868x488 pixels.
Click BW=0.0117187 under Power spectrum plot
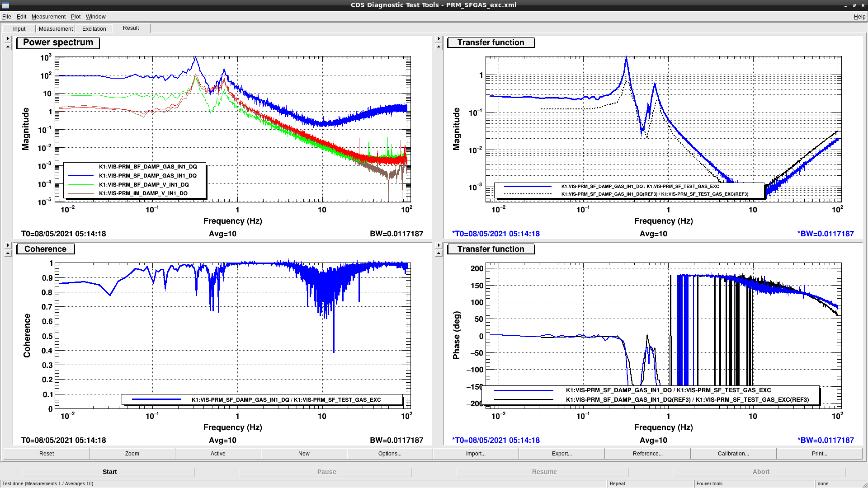[396, 234]
